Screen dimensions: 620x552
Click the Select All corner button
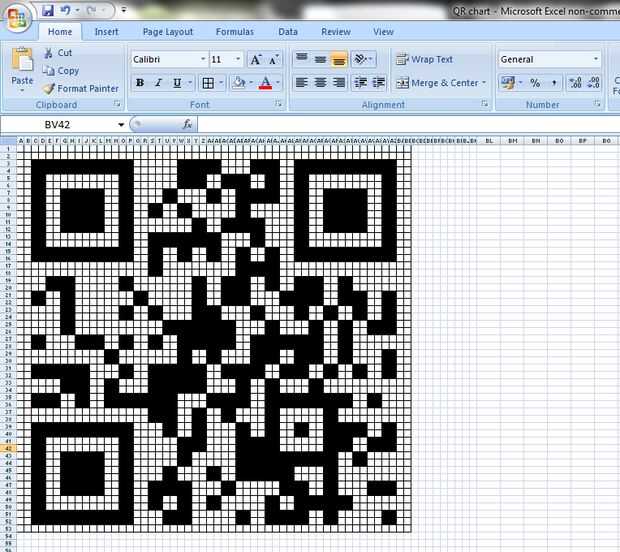point(8,141)
